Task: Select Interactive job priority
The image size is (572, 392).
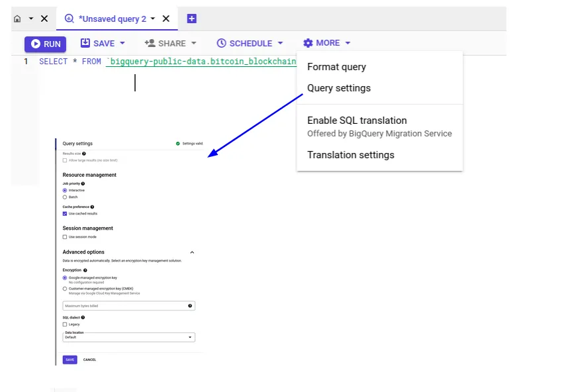Action: (x=65, y=191)
